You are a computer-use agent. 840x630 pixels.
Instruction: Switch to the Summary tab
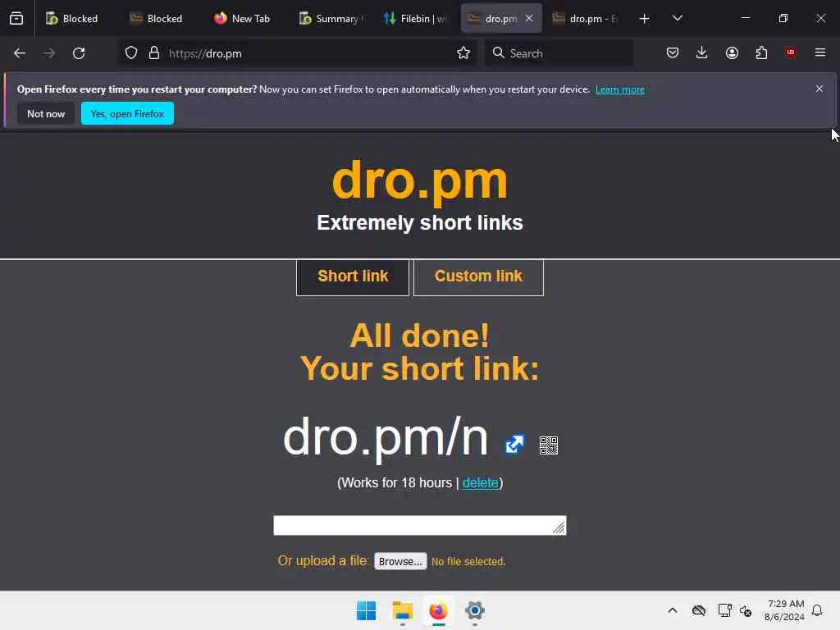pyautogui.click(x=331, y=19)
